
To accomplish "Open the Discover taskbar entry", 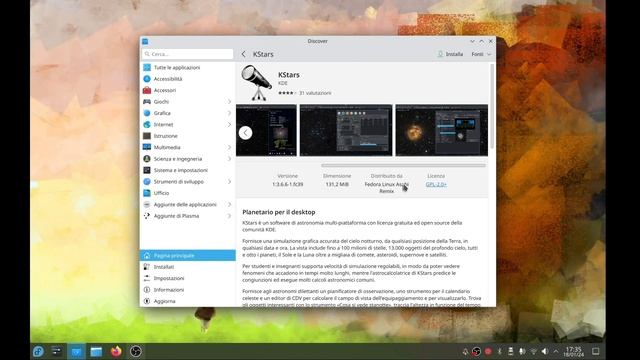I will tap(76, 351).
